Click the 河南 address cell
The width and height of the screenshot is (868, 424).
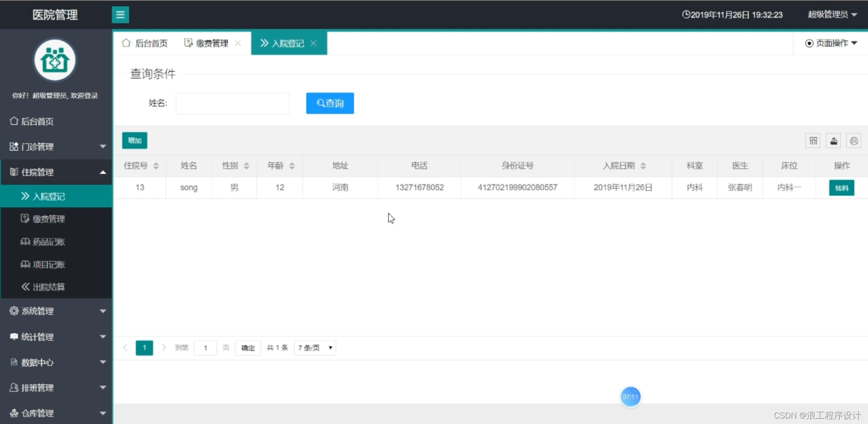coord(340,187)
